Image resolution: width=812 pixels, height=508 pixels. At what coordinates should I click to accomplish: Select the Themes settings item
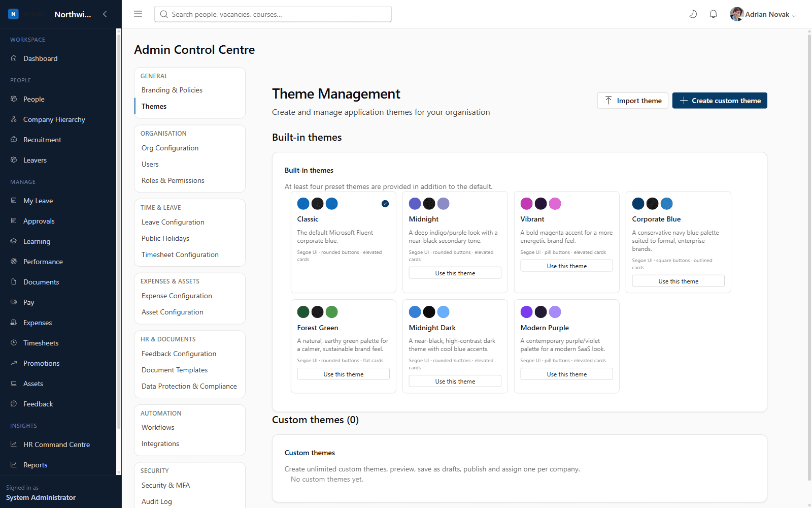154,106
